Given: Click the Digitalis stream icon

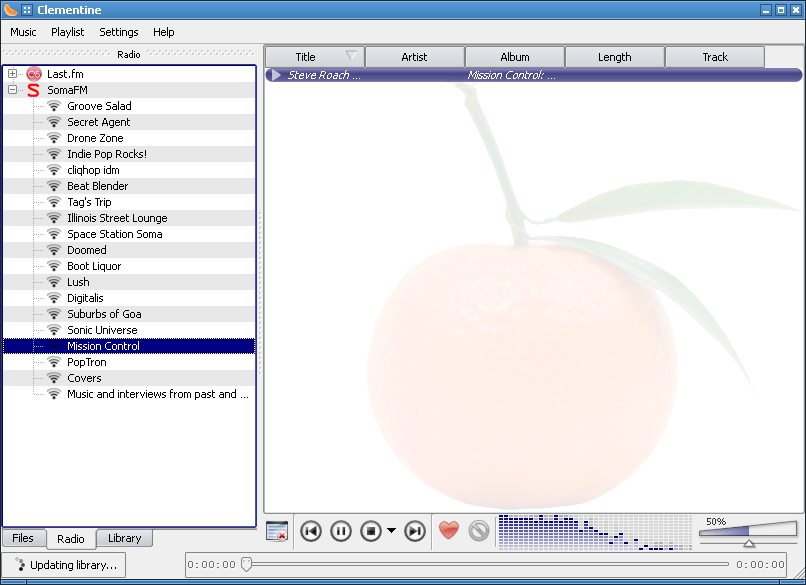Looking at the screenshot, I should click(x=54, y=298).
